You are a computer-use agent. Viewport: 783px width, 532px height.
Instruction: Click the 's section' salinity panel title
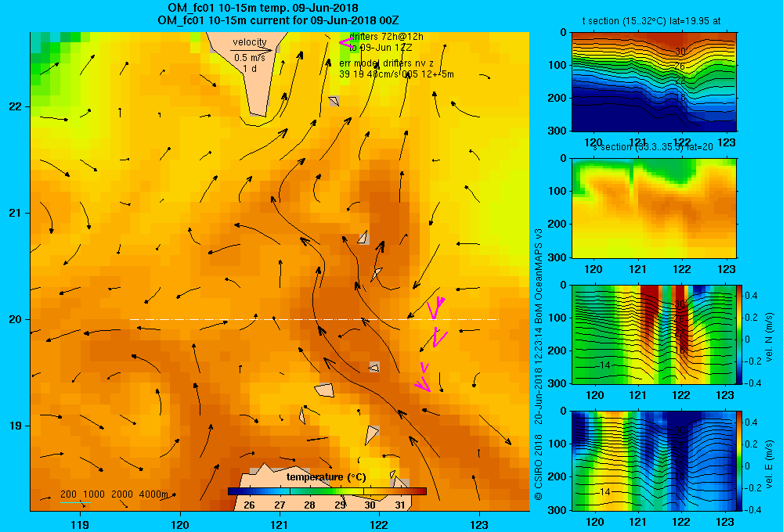coord(653,147)
